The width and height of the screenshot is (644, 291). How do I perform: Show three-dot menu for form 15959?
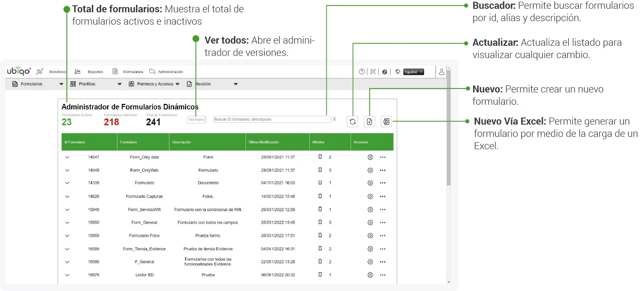pos(383,236)
